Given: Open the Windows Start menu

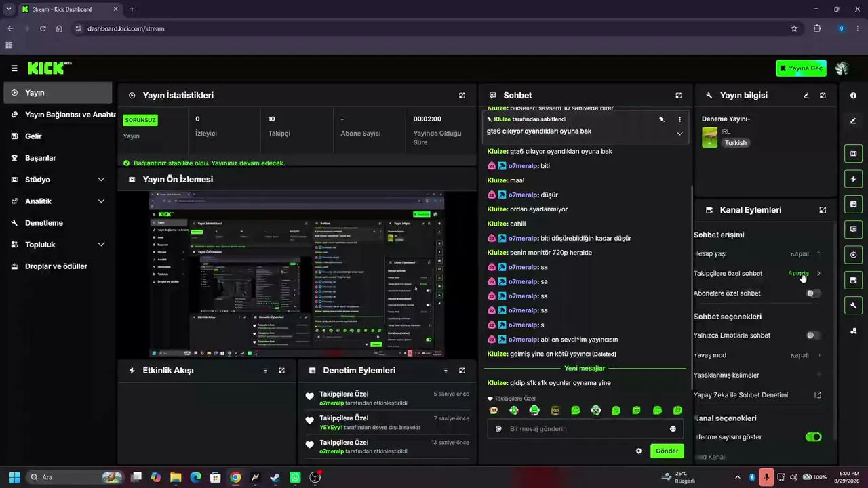Looking at the screenshot, I should (14, 477).
